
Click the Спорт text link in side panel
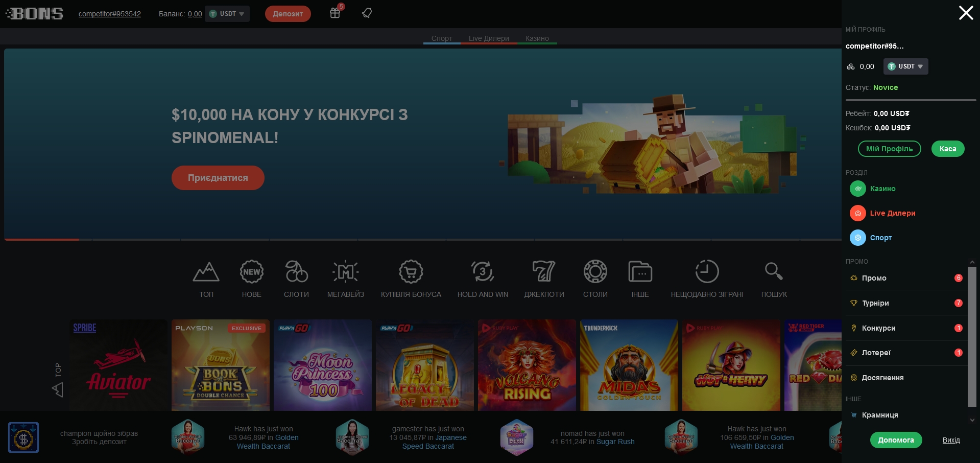pyautogui.click(x=880, y=238)
